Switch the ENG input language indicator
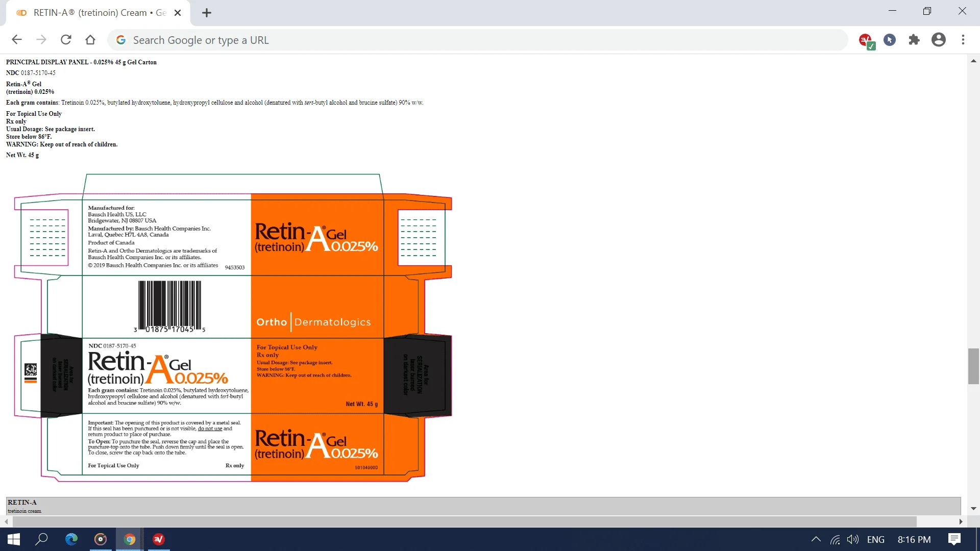Image resolution: width=980 pixels, height=551 pixels. (876, 539)
